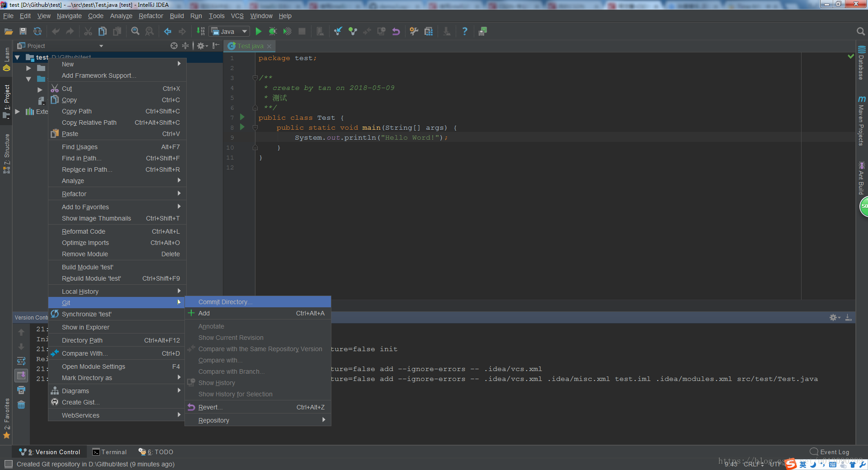The height and width of the screenshot is (470, 868).
Task: Select Create Gist context menu item
Action: [x=118, y=402]
